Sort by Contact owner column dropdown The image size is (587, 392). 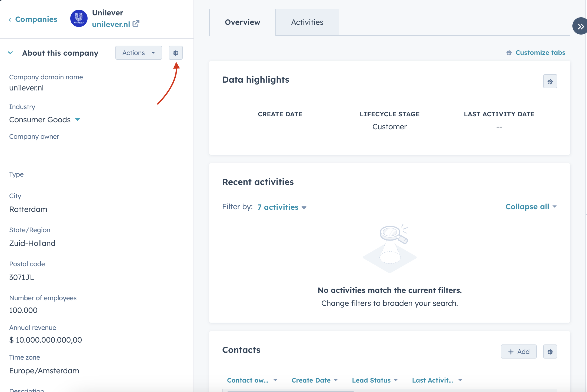(x=252, y=380)
